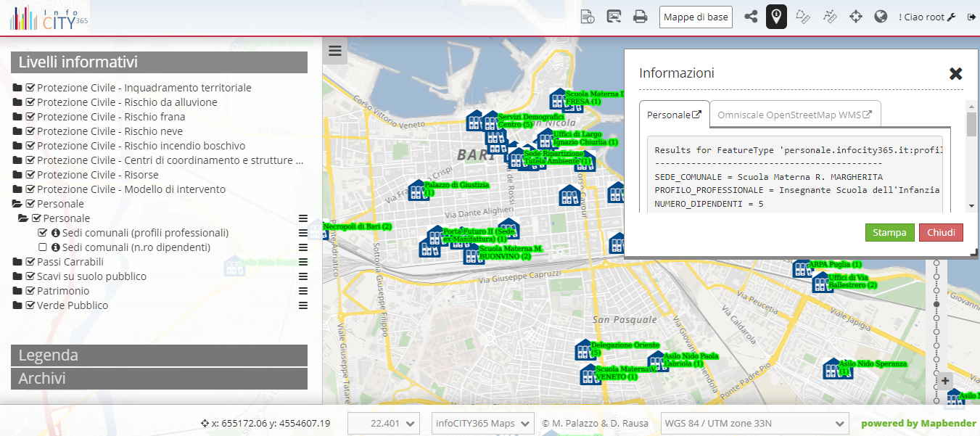The width and height of the screenshot is (980, 436).
Task: Open the Legenda accordion panel
Action: tap(159, 355)
